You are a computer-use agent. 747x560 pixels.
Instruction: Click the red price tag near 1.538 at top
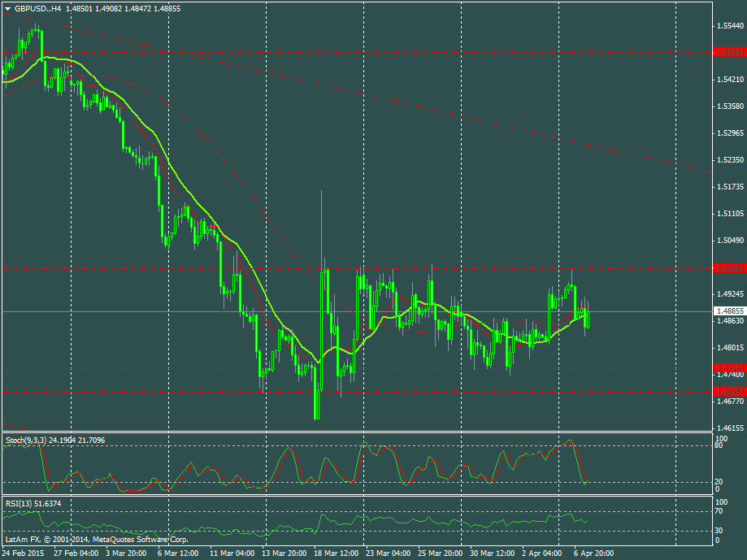729,52
